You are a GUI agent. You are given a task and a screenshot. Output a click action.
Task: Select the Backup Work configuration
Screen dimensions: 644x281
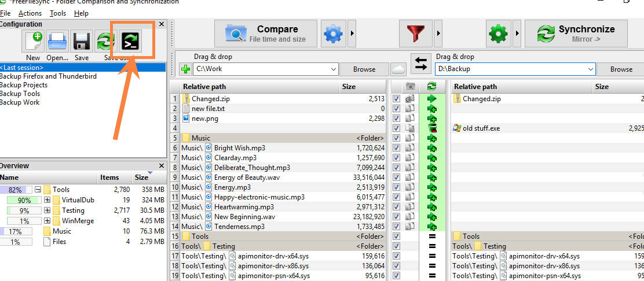click(x=20, y=102)
